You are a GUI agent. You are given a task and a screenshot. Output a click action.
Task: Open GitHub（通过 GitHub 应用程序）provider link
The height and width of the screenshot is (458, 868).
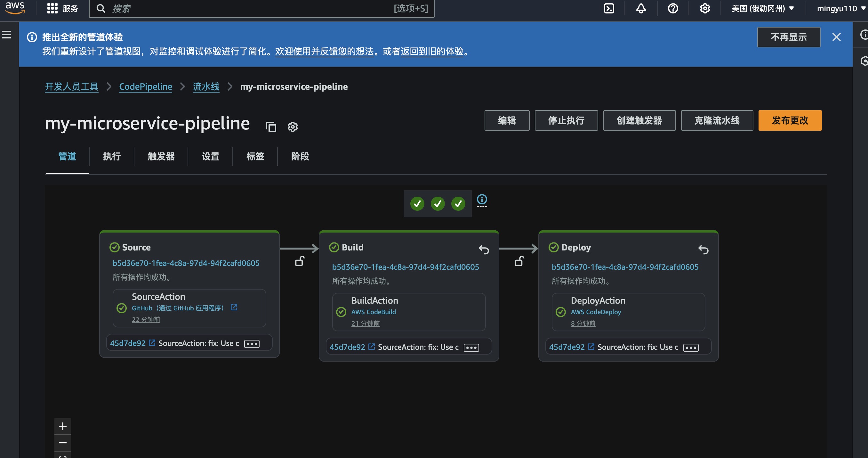[x=177, y=308]
